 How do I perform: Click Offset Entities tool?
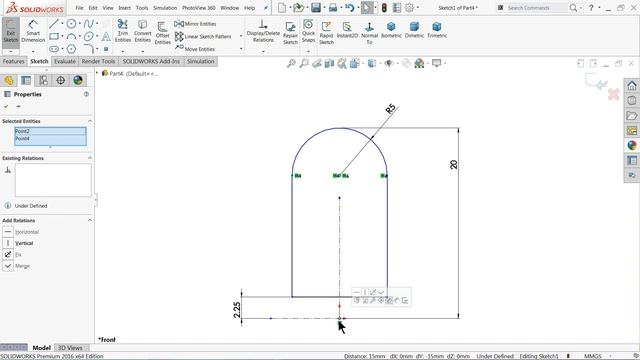[162, 33]
